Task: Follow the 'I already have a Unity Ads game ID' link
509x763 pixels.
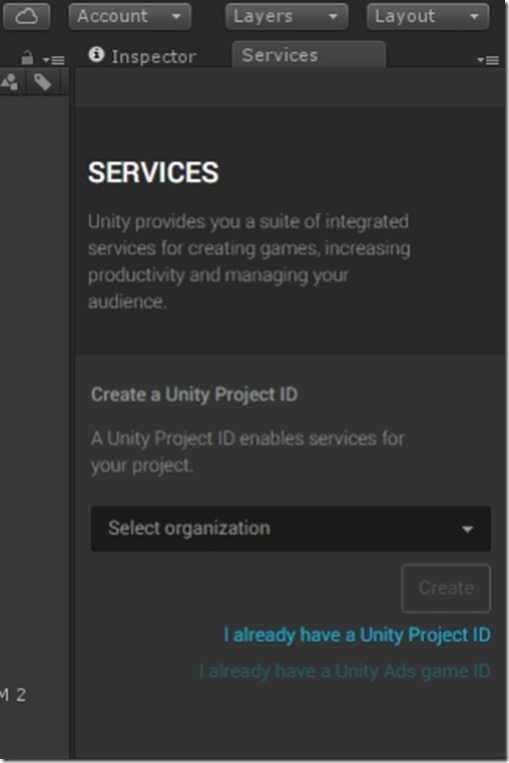Action: 345,672
